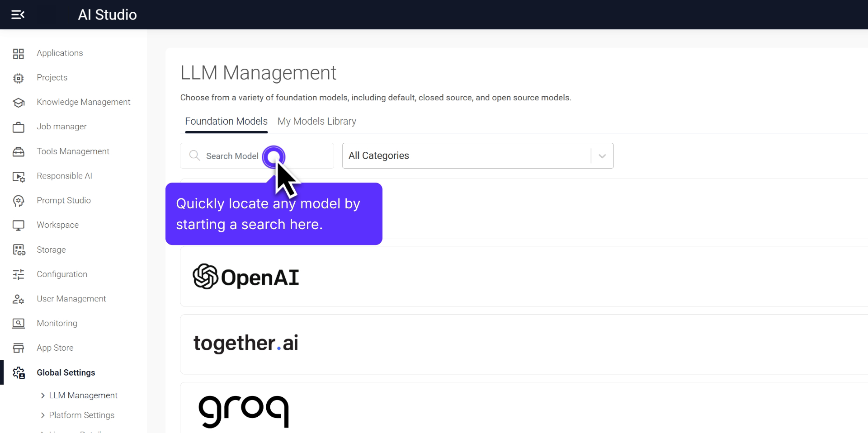Expand the LLM Management submenu item
Viewport: 868px width, 433px height.
[x=83, y=395]
